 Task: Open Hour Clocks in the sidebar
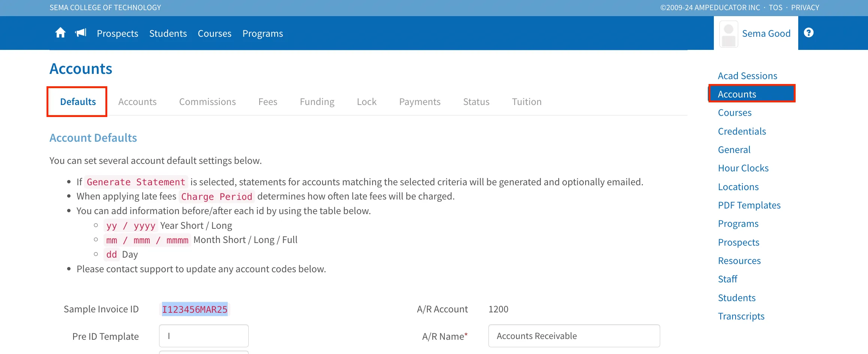(743, 168)
